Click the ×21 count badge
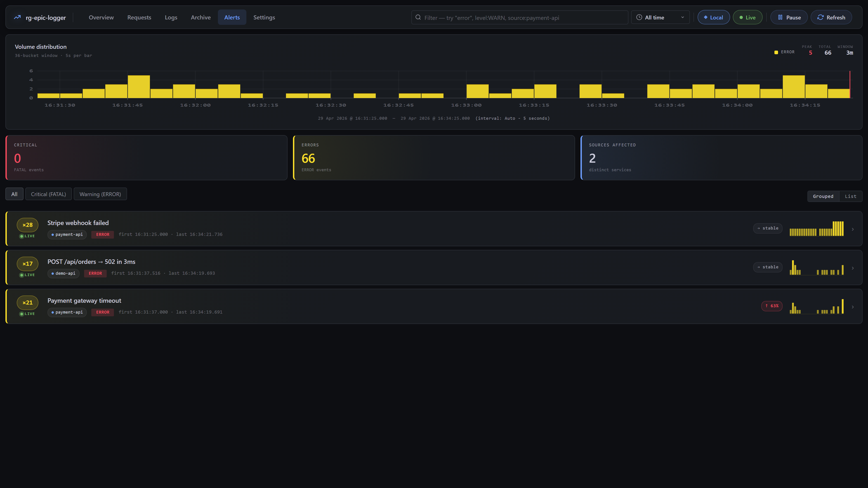This screenshot has width=868, height=488. [x=28, y=303]
